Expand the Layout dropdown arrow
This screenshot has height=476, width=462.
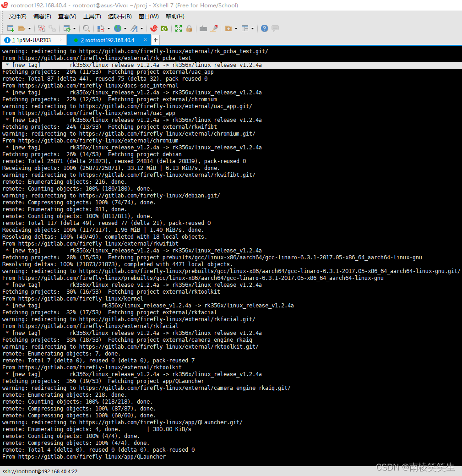[252, 29]
